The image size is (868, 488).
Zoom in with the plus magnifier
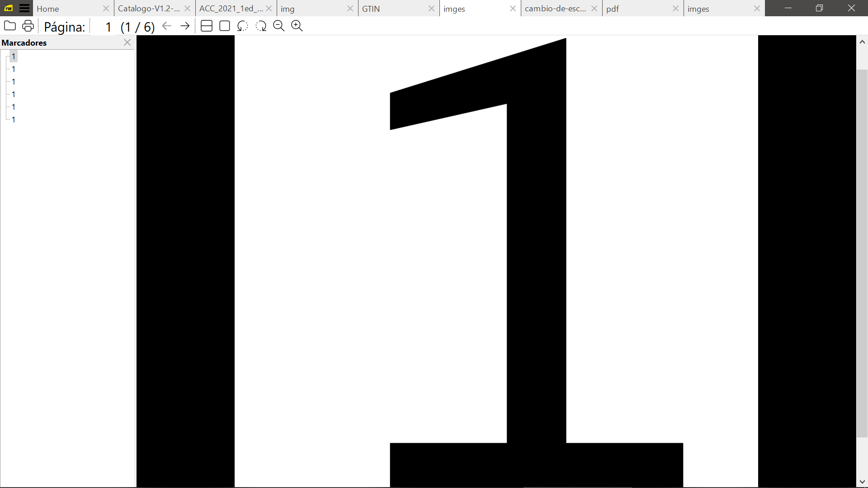[x=297, y=26]
